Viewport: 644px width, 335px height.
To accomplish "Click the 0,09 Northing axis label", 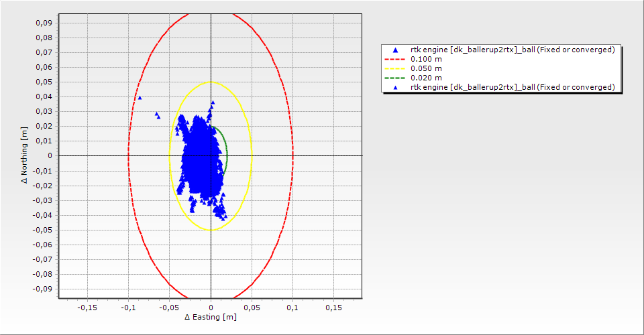I will click(44, 23).
